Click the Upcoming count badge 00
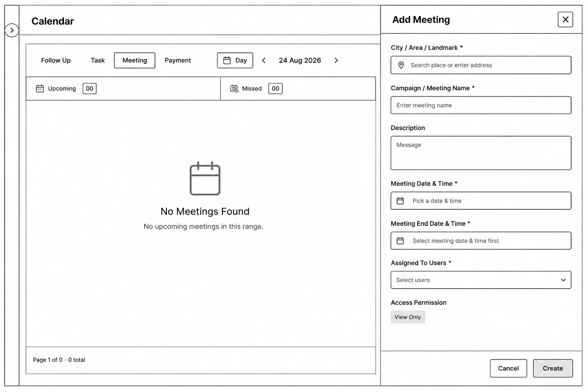Image resolution: width=588 pixels, height=392 pixels. point(90,88)
